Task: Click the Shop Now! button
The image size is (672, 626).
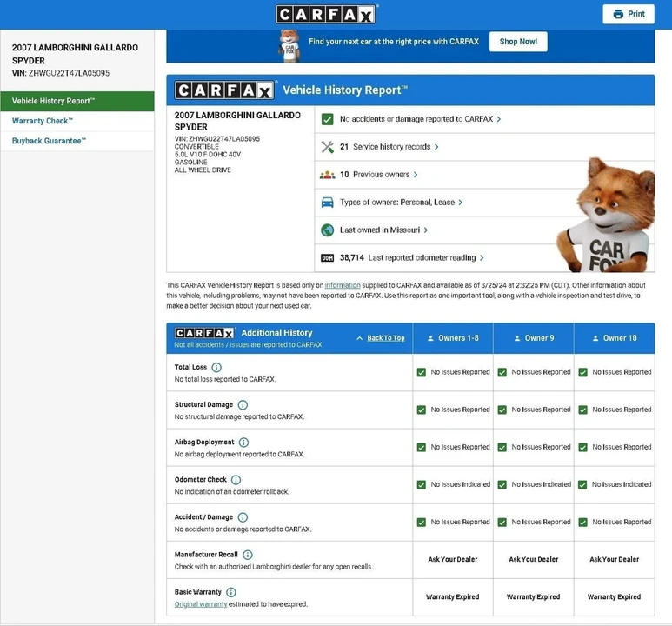Action: tap(518, 42)
